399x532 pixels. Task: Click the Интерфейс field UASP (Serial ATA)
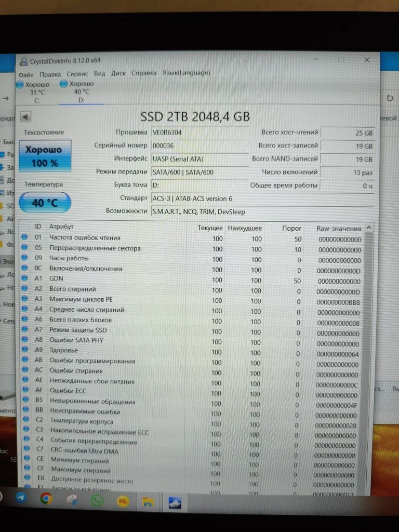(199, 159)
